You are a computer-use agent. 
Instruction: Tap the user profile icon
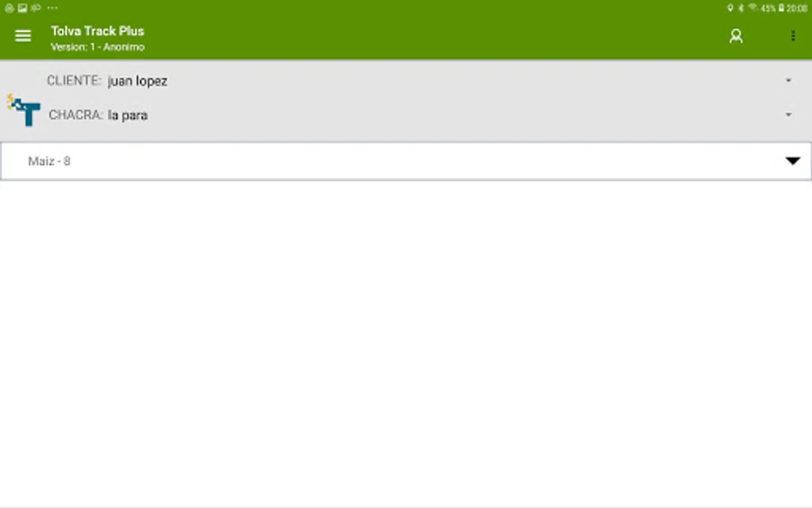click(x=736, y=36)
